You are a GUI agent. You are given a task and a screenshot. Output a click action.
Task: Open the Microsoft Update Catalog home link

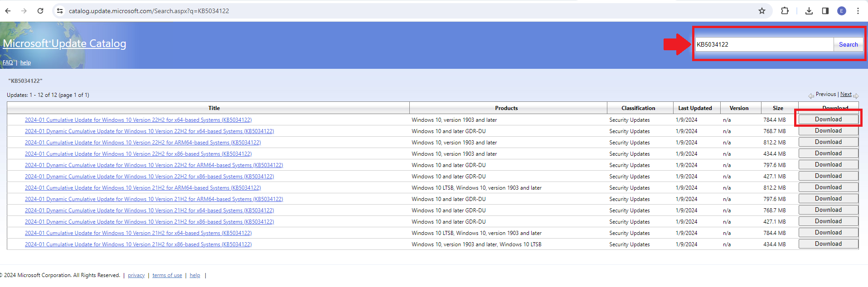click(x=64, y=43)
